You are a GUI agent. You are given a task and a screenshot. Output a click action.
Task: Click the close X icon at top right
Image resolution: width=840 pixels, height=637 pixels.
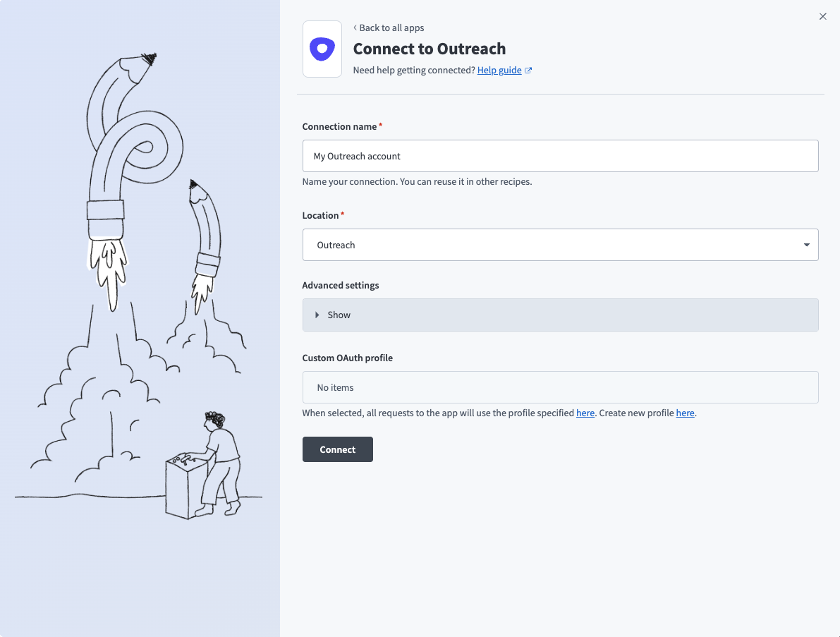(x=822, y=16)
